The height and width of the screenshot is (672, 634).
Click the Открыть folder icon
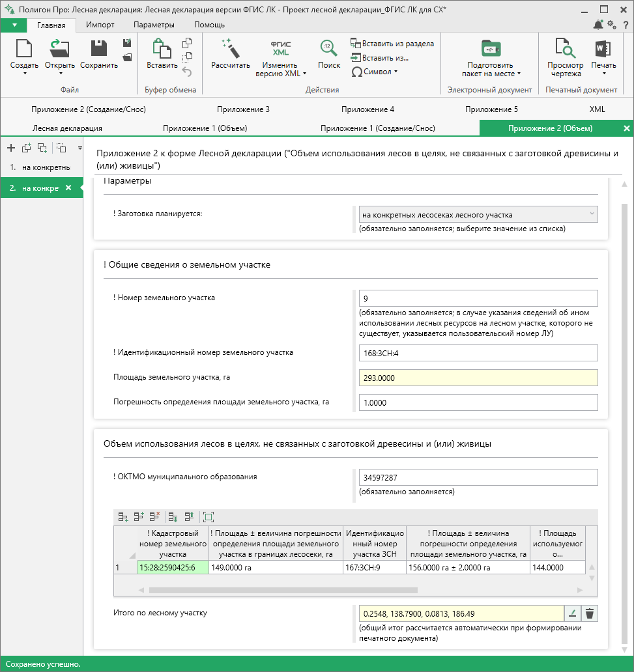pos(59,48)
